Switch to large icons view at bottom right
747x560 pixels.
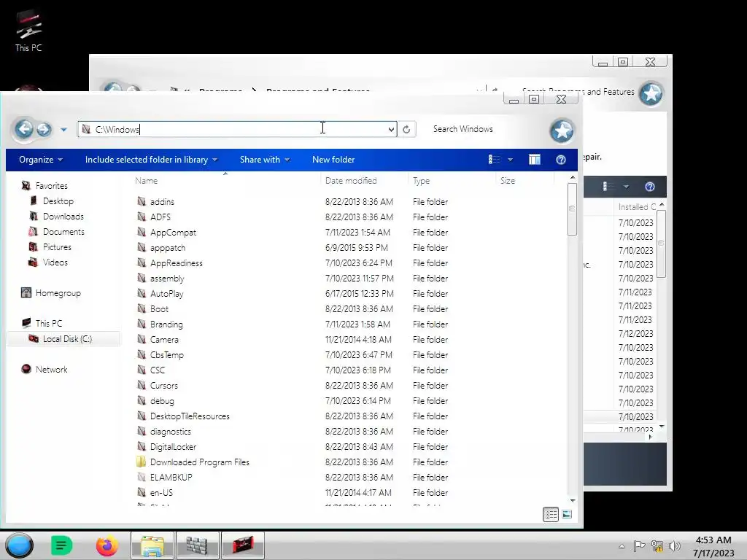point(566,514)
